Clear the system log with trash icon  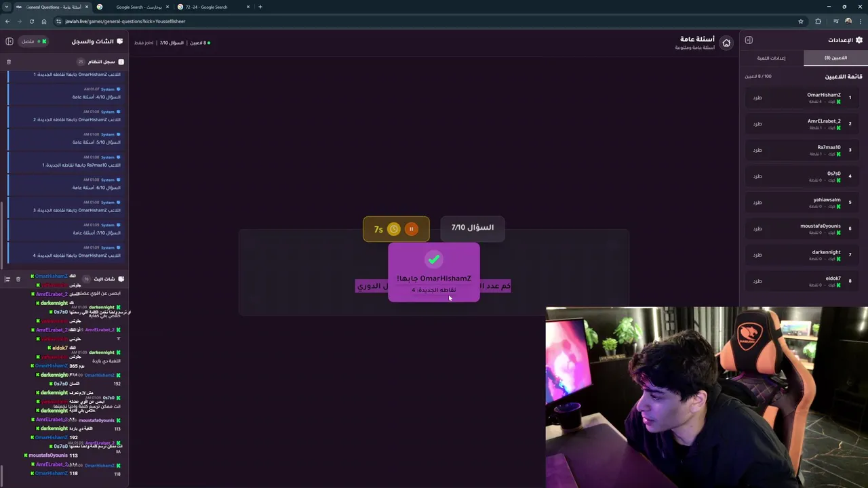[x=9, y=62]
